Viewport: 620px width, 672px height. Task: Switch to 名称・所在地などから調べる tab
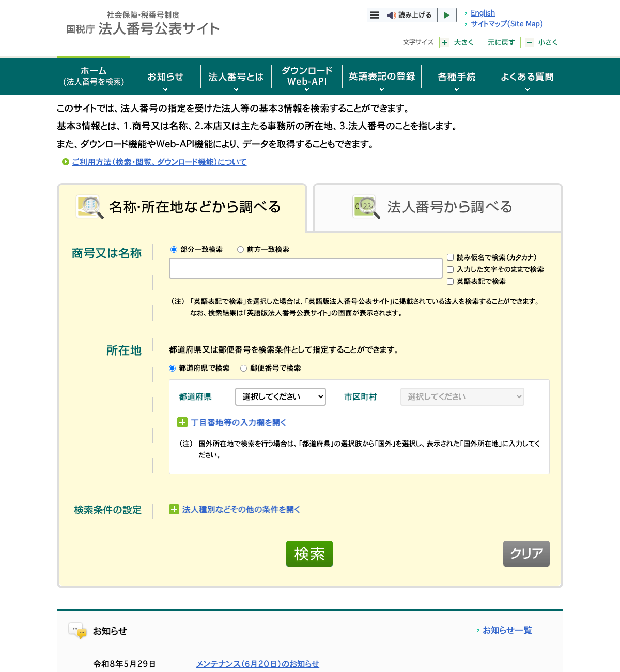point(182,207)
